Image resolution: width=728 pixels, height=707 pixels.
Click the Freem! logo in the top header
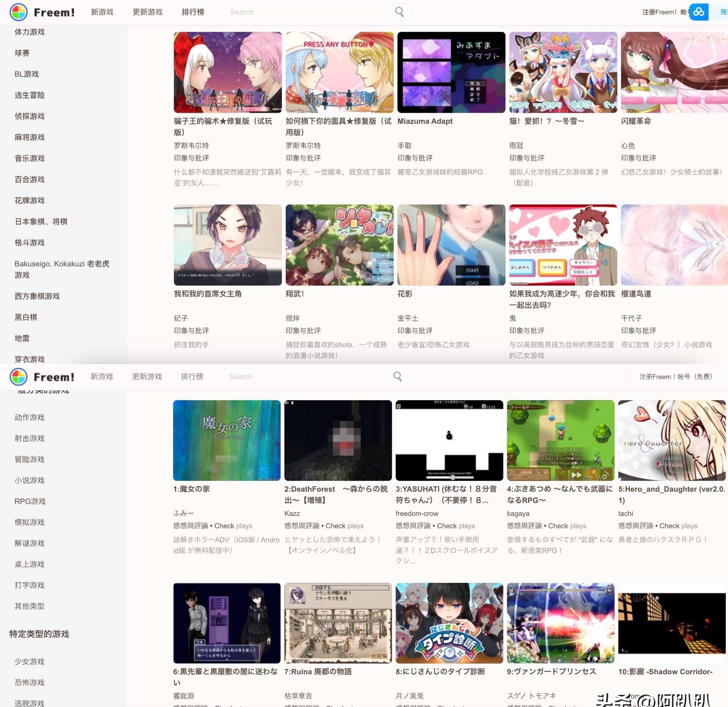(42, 12)
